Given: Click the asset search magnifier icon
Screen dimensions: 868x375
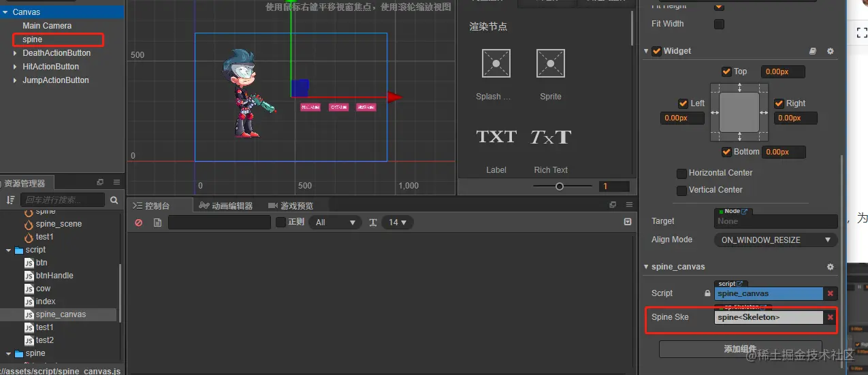Looking at the screenshot, I should pyautogui.click(x=114, y=200).
